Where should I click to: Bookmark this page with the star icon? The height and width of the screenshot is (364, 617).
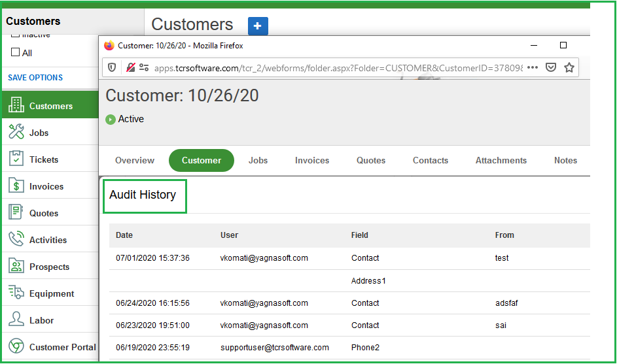pyautogui.click(x=569, y=67)
